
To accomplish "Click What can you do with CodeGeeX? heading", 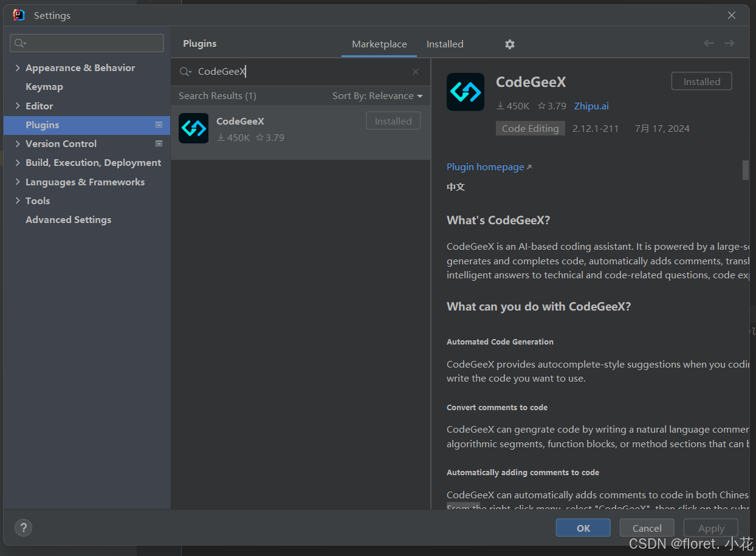I will pos(539,307).
